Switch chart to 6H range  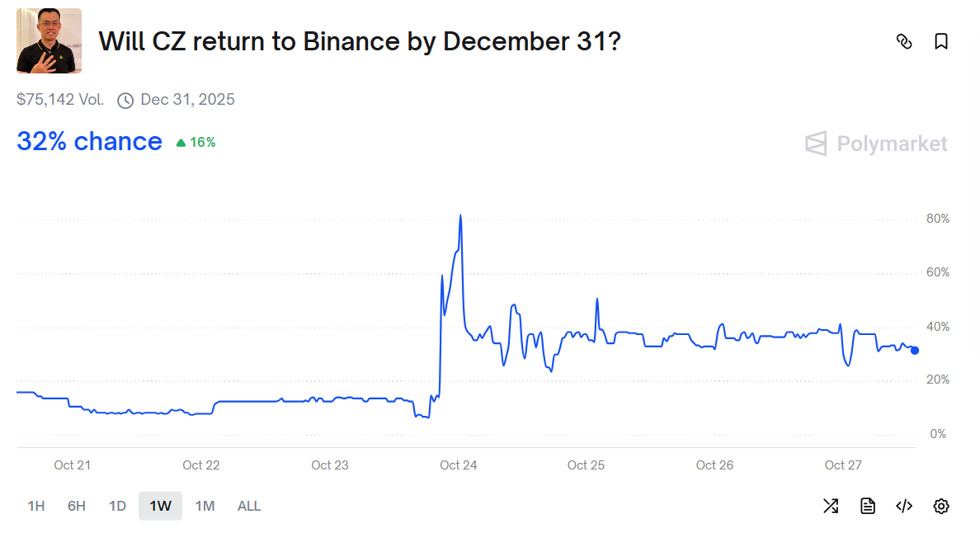tap(77, 506)
